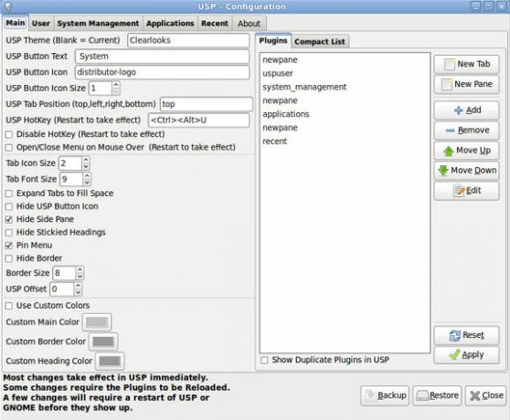Click the Edit pencil icon
The image size is (510, 420).
(459, 191)
